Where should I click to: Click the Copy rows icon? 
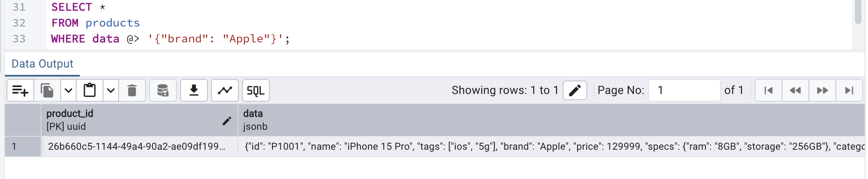tap(47, 90)
